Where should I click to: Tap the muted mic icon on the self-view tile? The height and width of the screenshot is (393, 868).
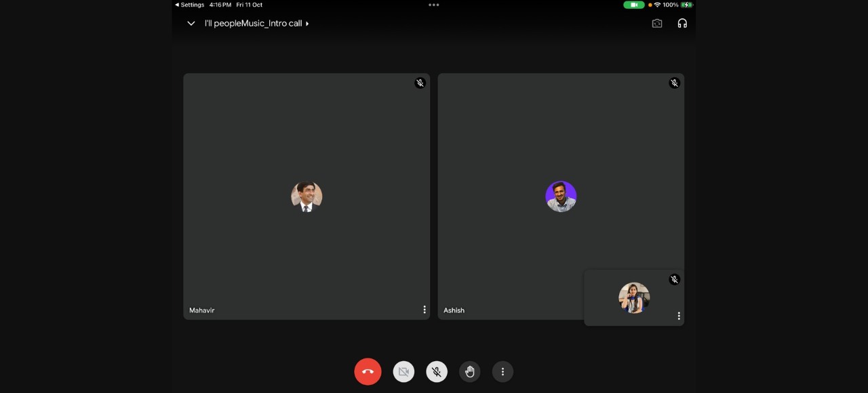(x=674, y=279)
